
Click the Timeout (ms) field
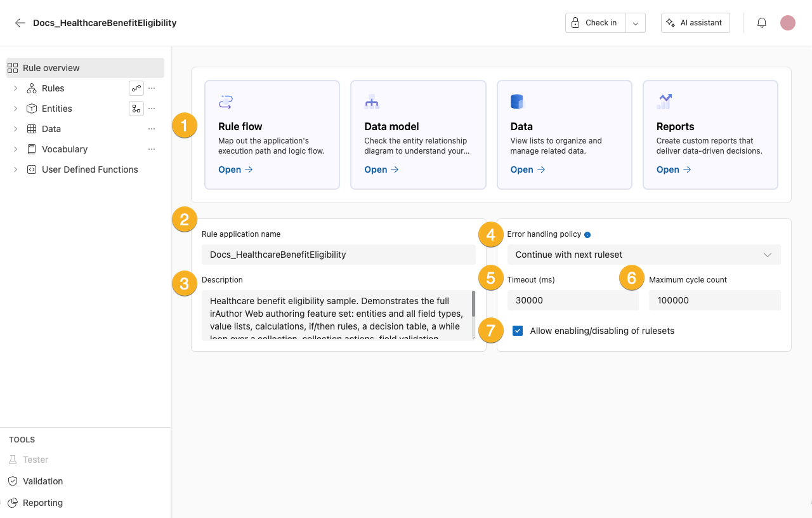click(573, 300)
